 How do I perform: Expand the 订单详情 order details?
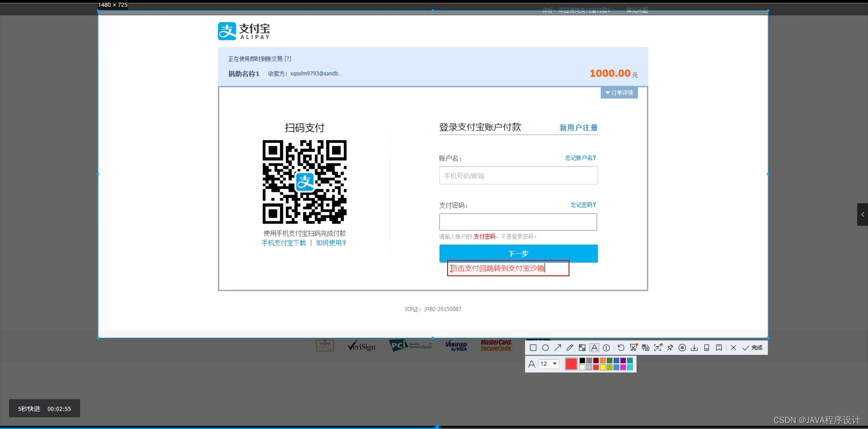point(619,93)
